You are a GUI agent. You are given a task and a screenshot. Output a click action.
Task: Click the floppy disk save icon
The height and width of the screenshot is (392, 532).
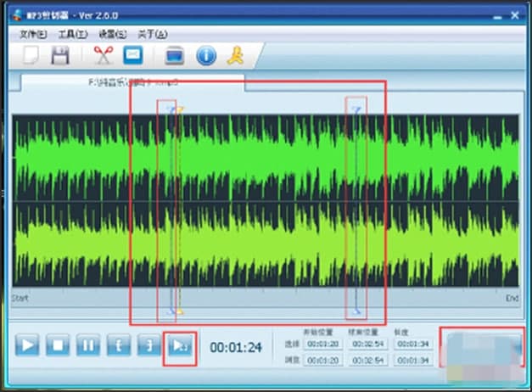60,55
